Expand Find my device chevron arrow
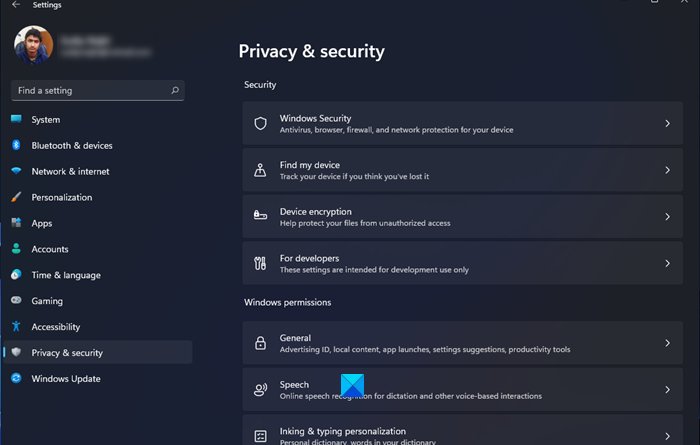 pos(667,170)
